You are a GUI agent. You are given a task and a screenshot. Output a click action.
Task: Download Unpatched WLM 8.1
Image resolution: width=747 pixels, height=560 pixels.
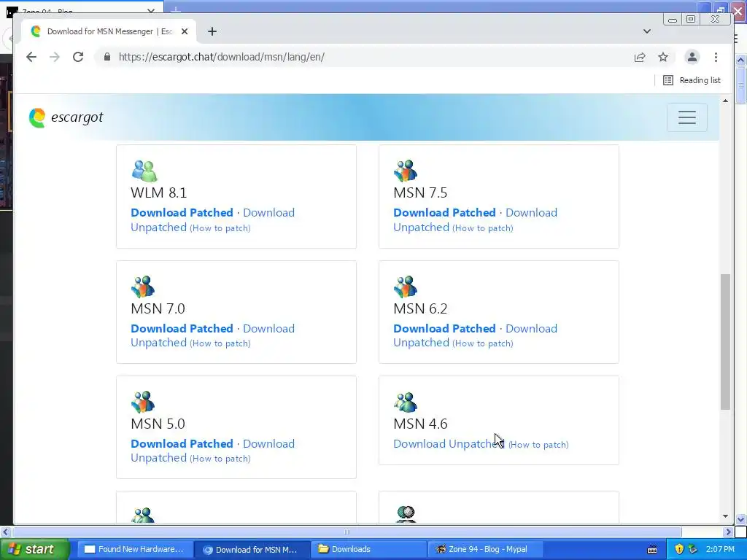point(268,213)
